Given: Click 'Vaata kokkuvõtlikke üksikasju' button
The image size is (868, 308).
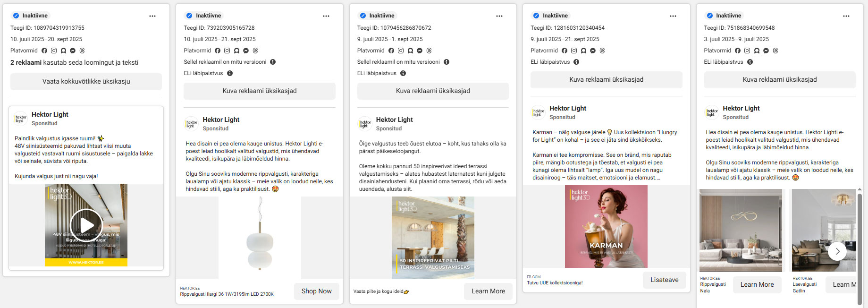Looking at the screenshot, I should pos(86,81).
